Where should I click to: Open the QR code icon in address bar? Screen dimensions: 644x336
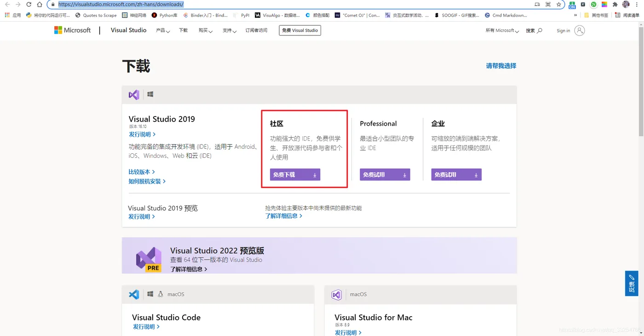click(548, 4)
